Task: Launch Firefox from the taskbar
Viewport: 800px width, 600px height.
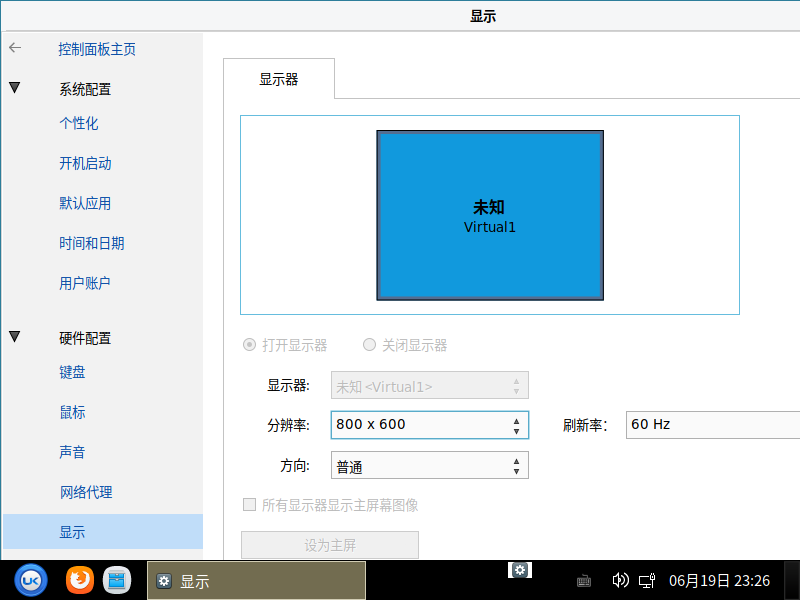Action: [x=80, y=580]
